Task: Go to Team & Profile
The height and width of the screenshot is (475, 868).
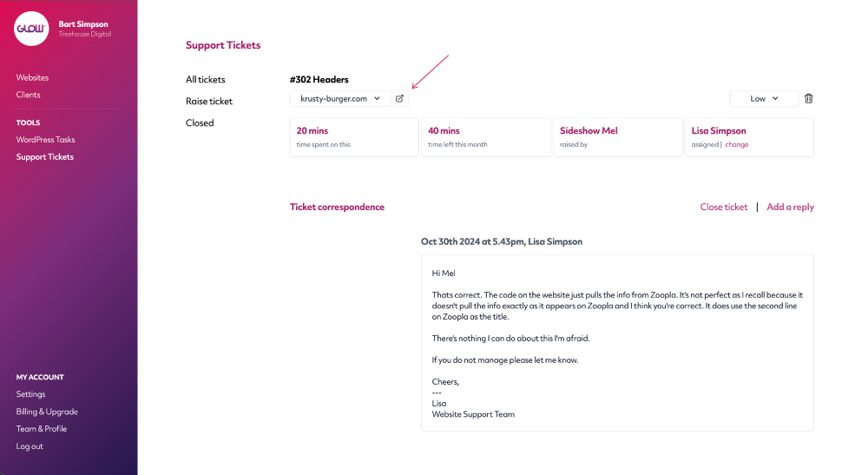Action: [x=42, y=428]
